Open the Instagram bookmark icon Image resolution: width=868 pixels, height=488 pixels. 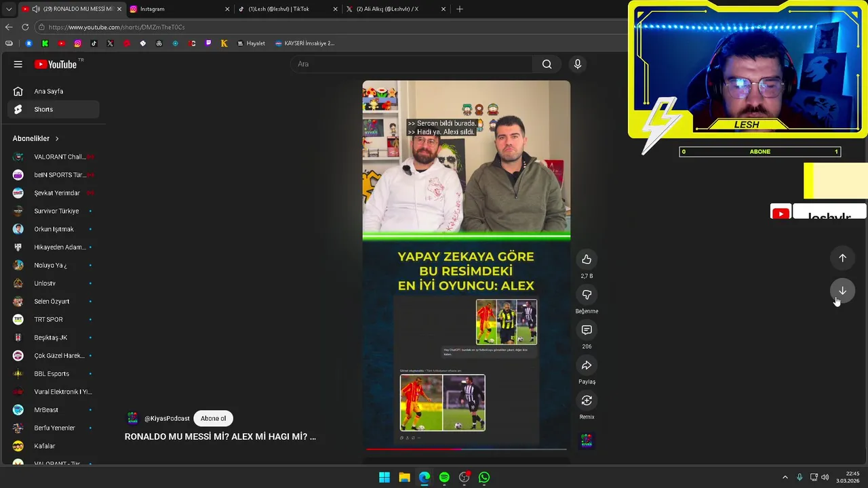click(77, 43)
